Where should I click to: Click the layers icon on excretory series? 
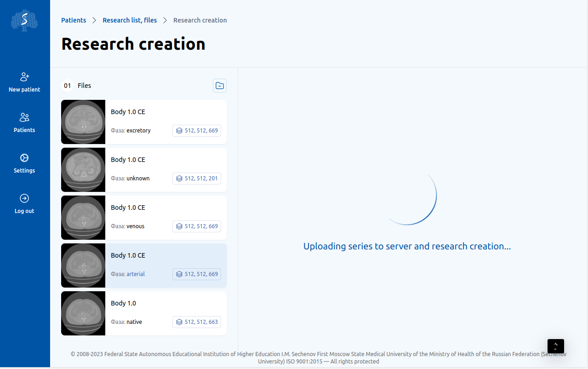click(179, 131)
